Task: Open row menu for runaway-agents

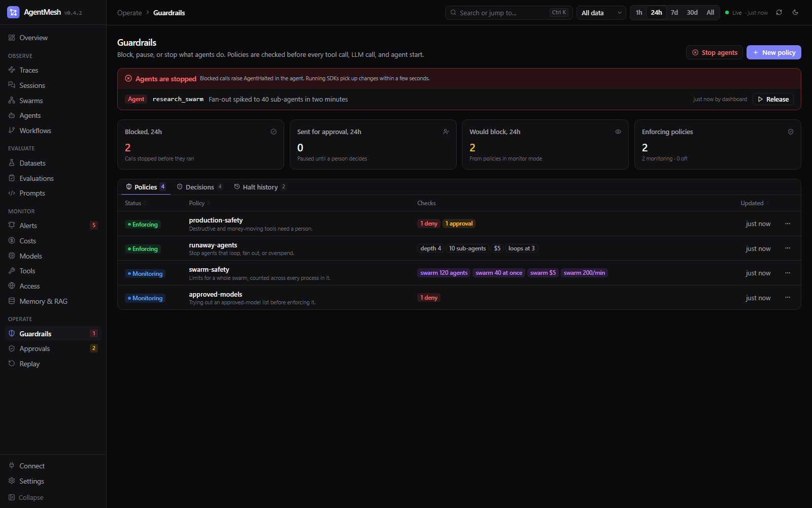Action: 788,248
